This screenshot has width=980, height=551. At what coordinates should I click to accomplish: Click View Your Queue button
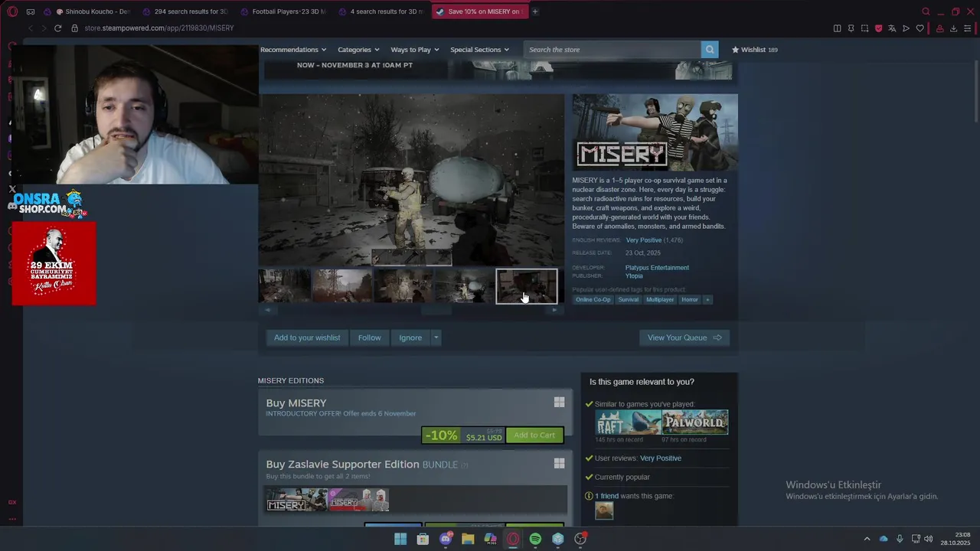pyautogui.click(x=684, y=337)
